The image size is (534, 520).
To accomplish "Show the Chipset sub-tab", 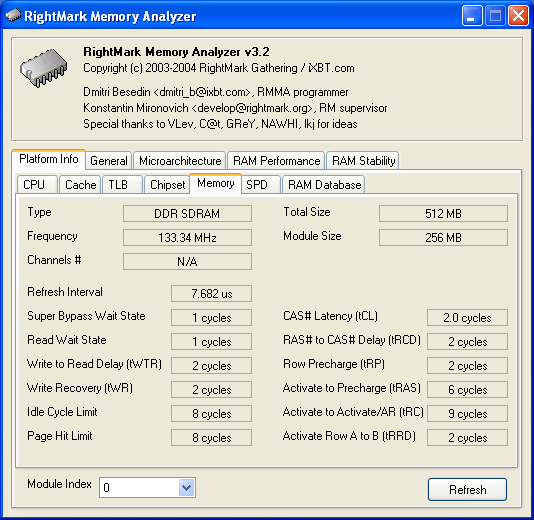I will tap(167, 185).
